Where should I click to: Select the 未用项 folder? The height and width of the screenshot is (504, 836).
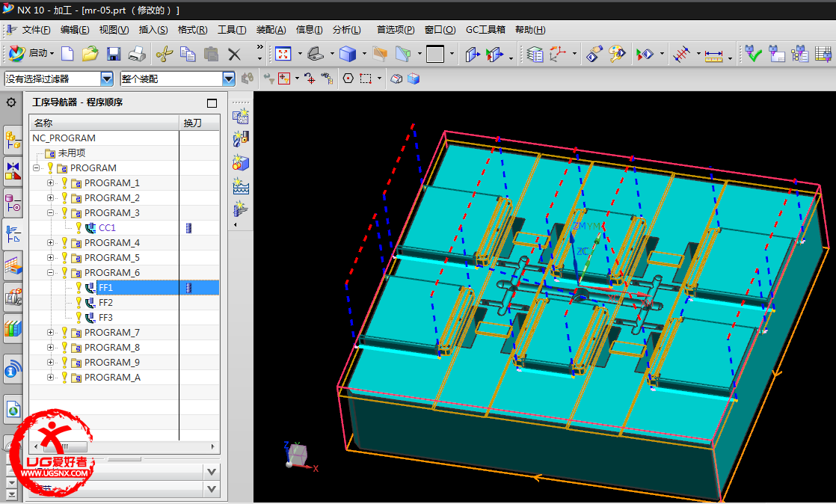click(x=72, y=153)
